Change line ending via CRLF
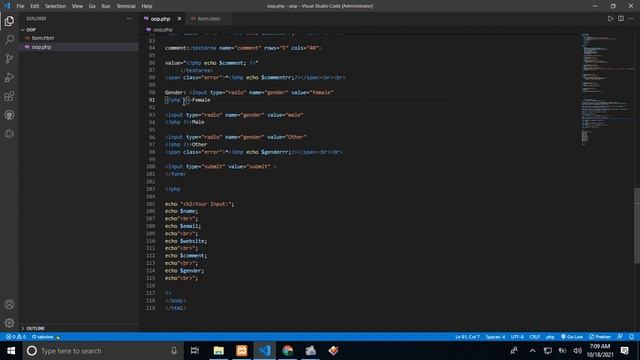This screenshot has height=360, width=640. 535,337
